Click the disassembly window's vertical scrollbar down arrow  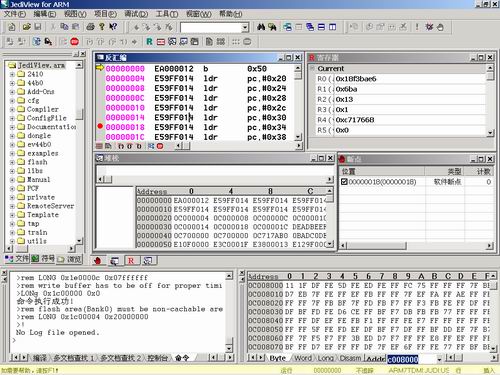[x=298, y=137]
